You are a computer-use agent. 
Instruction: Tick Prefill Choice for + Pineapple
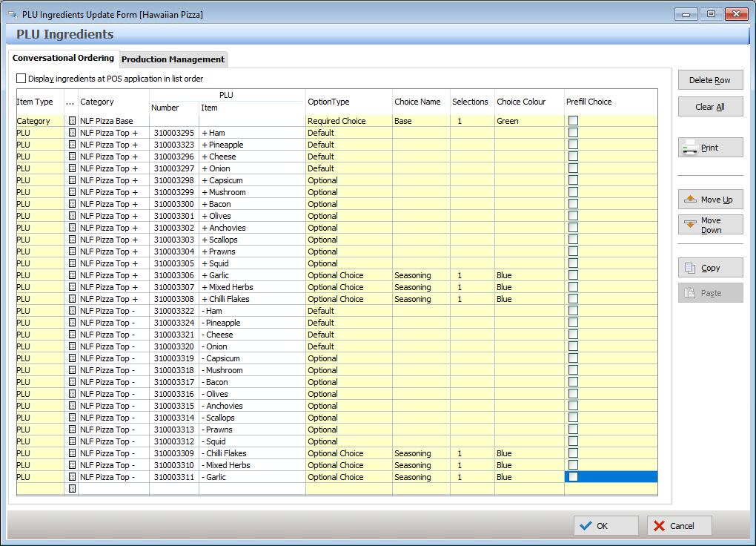[x=573, y=145]
